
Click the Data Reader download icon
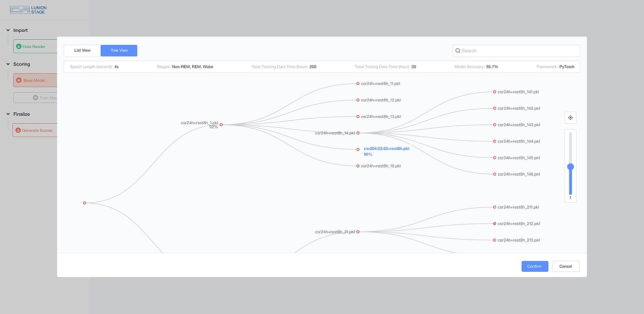click(x=19, y=47)
